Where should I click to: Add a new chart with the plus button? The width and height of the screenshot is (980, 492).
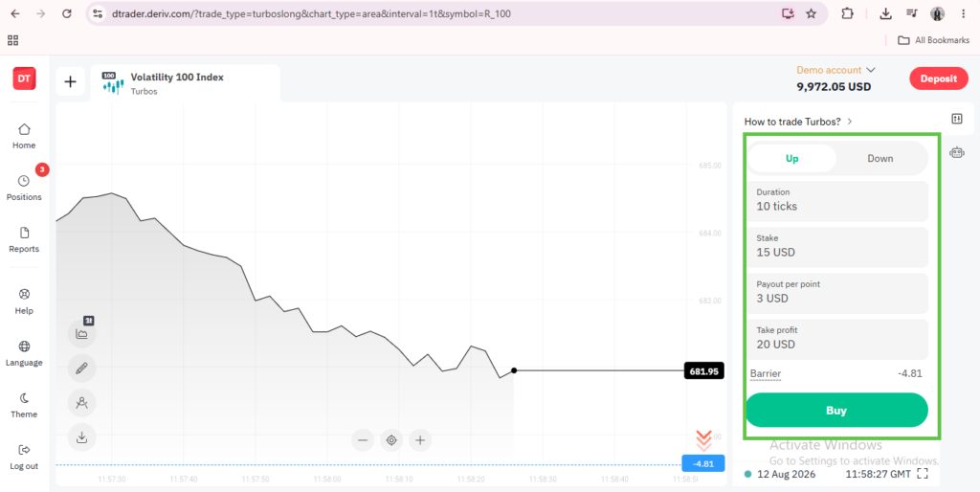[71, 81]
